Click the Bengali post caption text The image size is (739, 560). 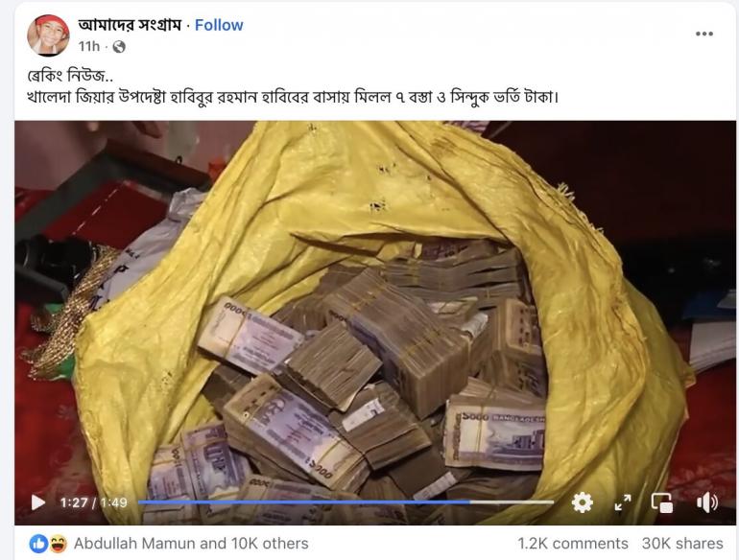point(292,86)
